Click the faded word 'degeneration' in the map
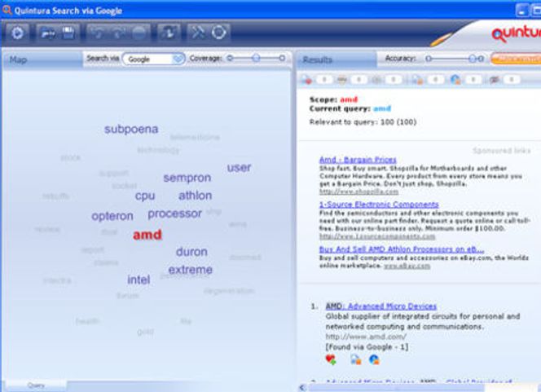 pos(229,291)
